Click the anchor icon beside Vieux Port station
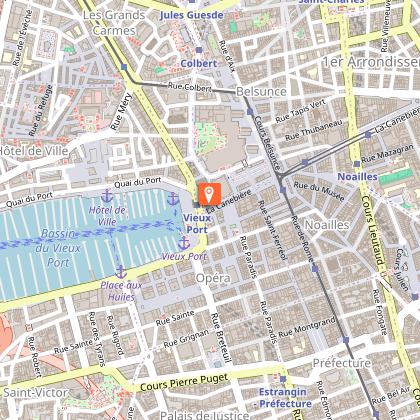The height and width of the screenshot is (420, 420). 173,199
